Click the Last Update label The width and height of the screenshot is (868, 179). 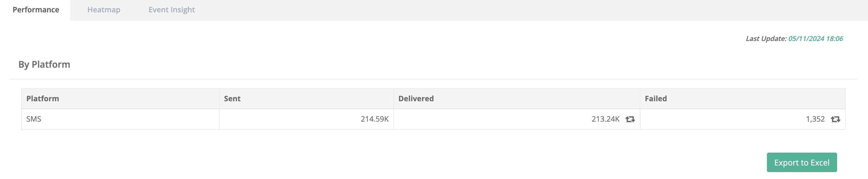point(766,39)
